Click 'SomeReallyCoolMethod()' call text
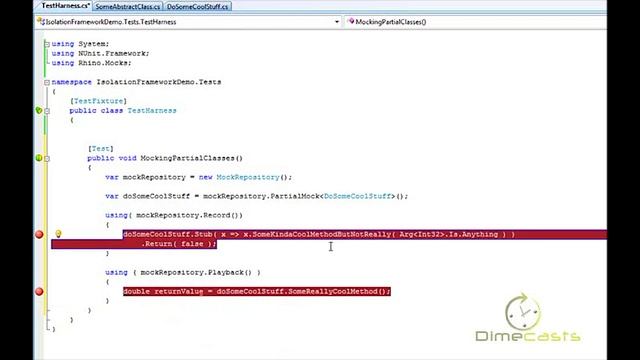Viewport: 640px width, 360px height. tap(337, 291)
